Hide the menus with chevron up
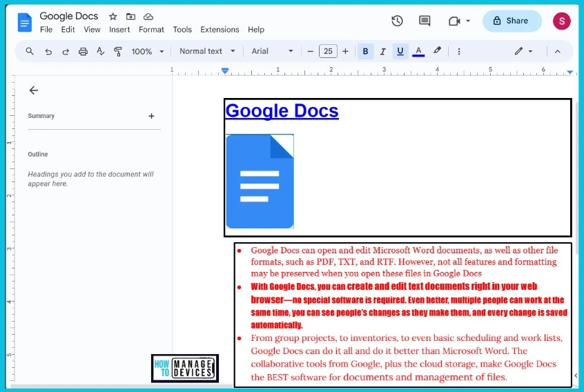 (558, 51)
